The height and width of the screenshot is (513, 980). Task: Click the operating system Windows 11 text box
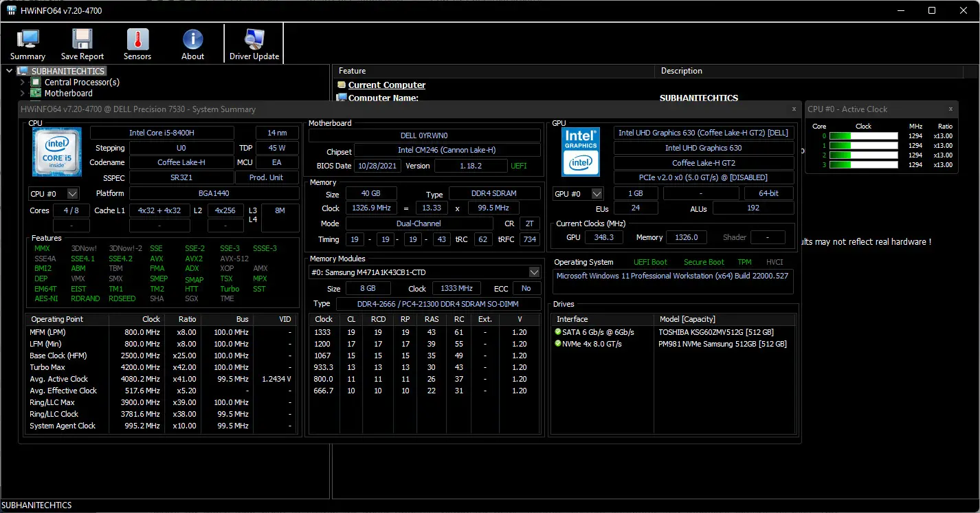673,281
